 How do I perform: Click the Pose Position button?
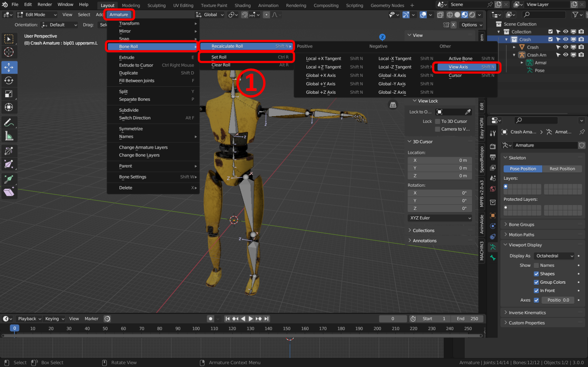coord(523,169)
